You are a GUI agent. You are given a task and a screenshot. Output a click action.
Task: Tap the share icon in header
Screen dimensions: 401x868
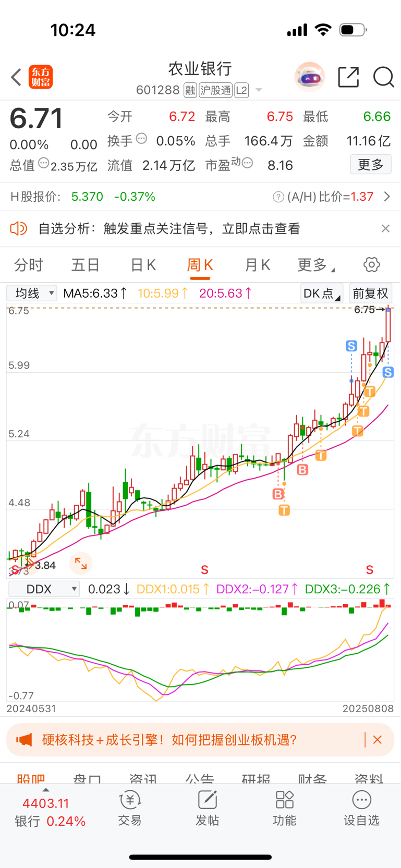coord(348,77)
